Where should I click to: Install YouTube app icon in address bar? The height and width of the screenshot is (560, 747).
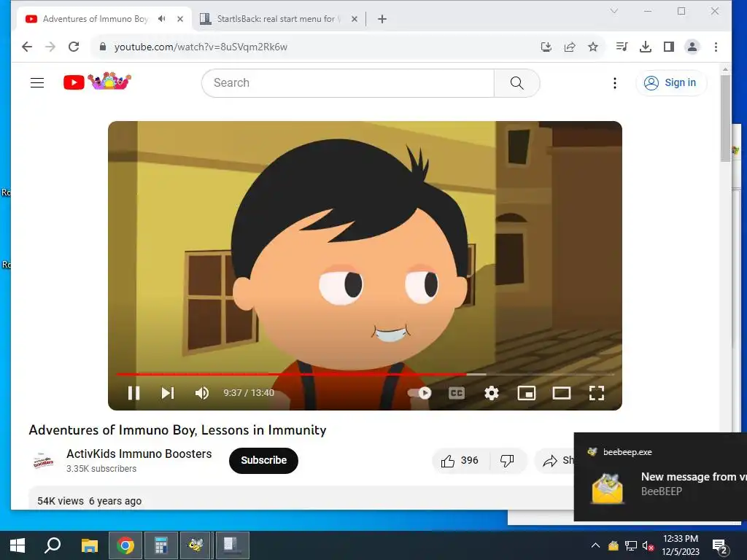pyautogui.click(x=546, y=47)
